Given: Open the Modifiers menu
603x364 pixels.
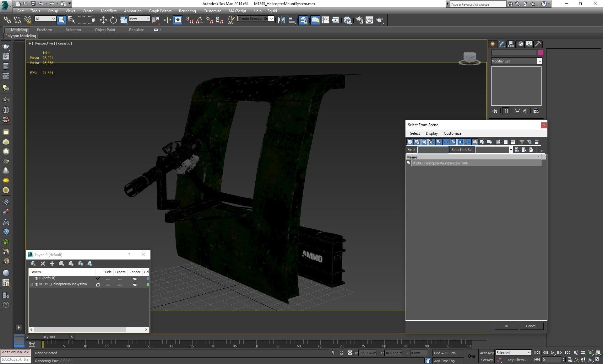Looking at the screenshot, I should (x=108, y=11).
